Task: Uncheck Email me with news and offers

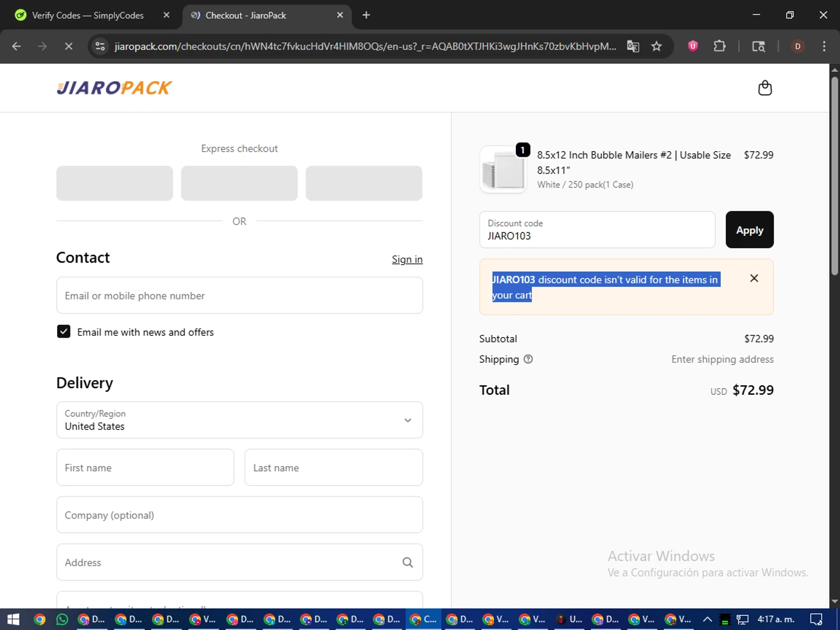Action: pyautogui.click(x=64, y=332)
